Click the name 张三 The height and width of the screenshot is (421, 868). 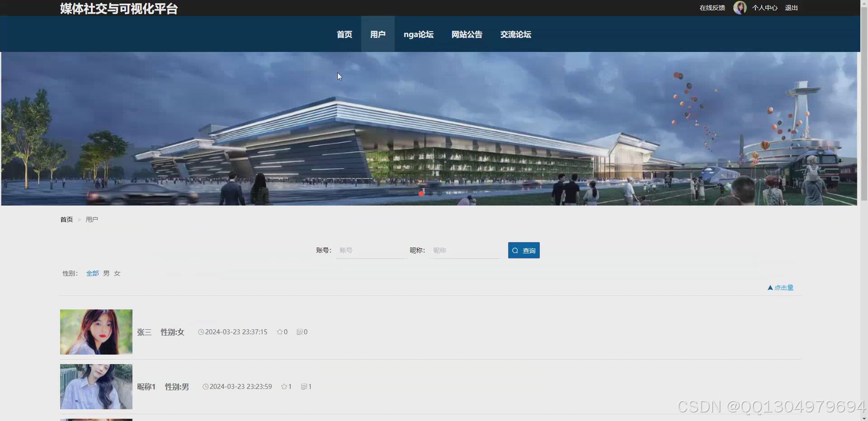(x=144, y=332)
